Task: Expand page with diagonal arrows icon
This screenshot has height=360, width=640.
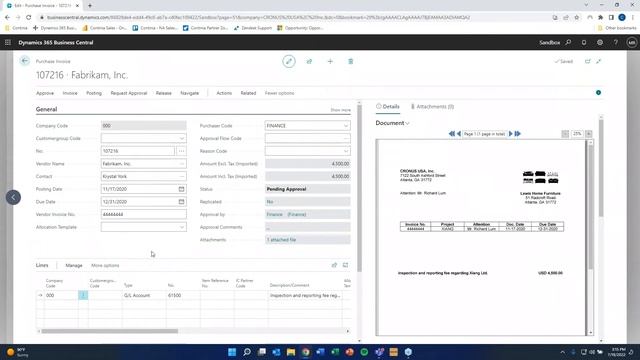Action: tap(599, 61)
